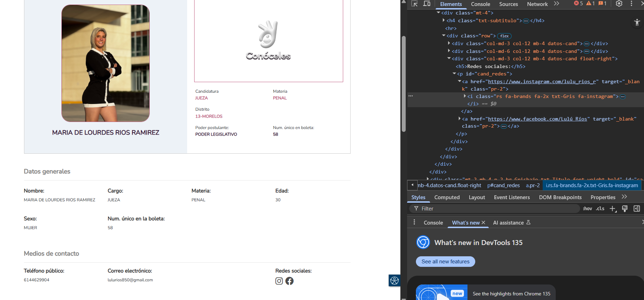
Task: Toggle :hov element state panel
Action: (587, 209)
